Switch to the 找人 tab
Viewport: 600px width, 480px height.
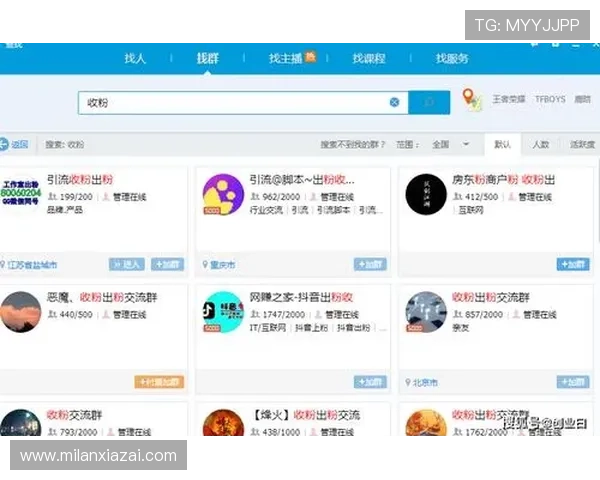point(135,59)
